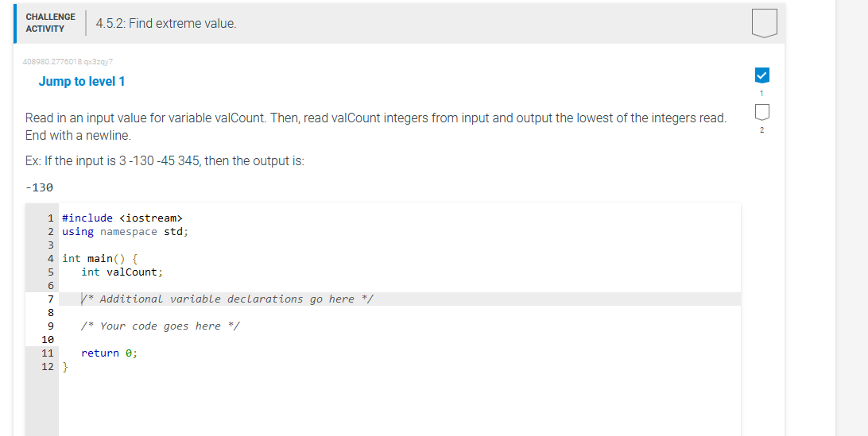Click code line 7 additional declarations comment
The height and width of the screenshot is (436, 868).
[227, 299]
